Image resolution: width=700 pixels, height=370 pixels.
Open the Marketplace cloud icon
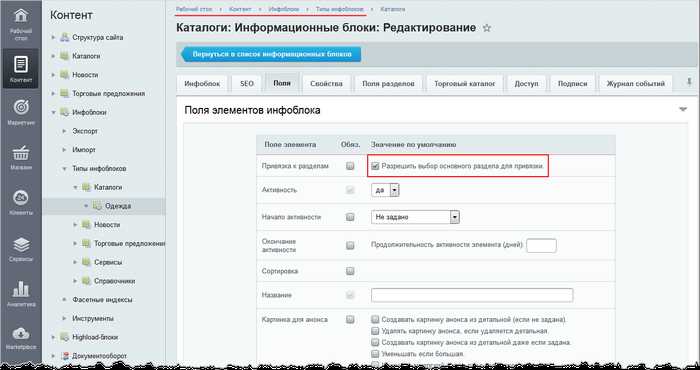coord(21,333)
